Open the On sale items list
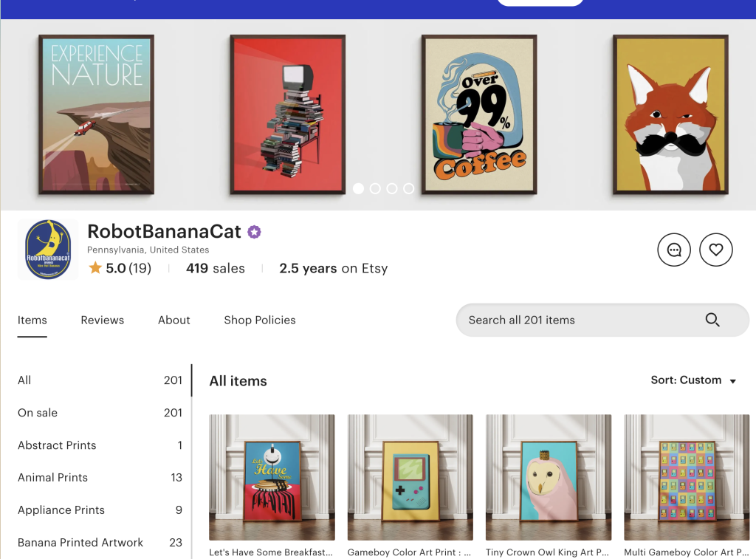The width and height of the screenshot is (756, 559). (x=38, y=413)
